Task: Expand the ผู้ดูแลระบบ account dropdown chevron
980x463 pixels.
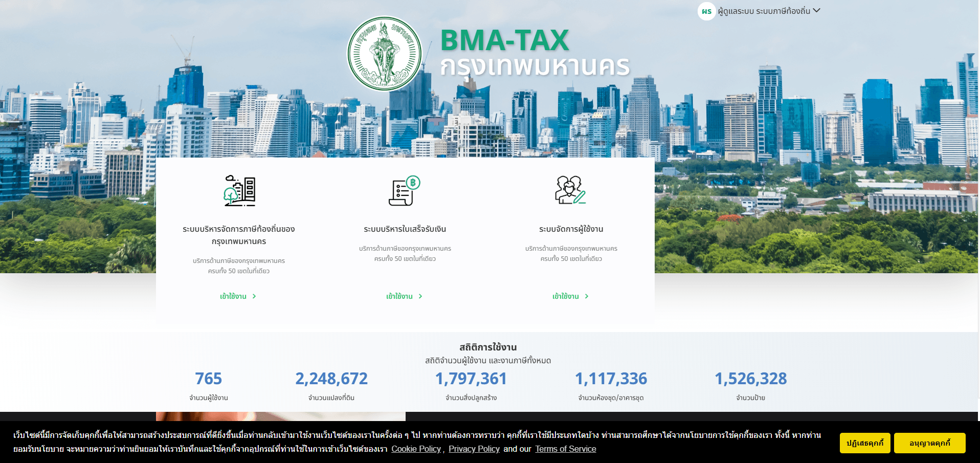Action: point(817,10)
